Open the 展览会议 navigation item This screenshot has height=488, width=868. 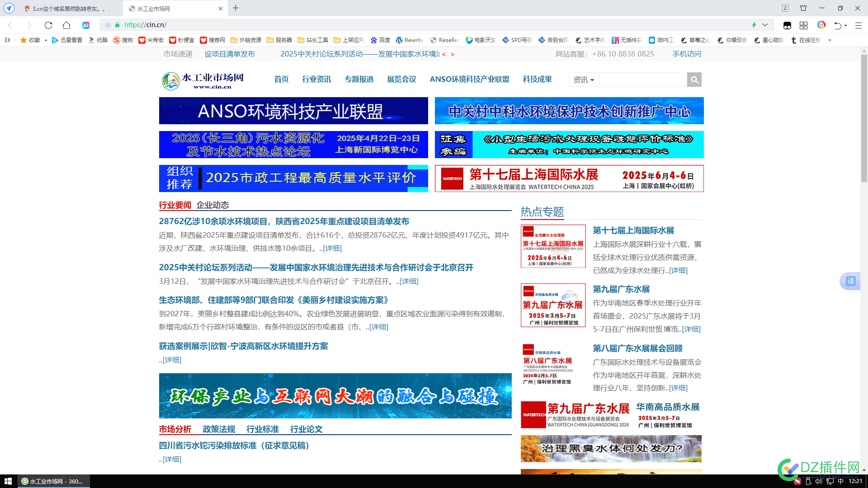pyautogui.click(x=401, y=79)
